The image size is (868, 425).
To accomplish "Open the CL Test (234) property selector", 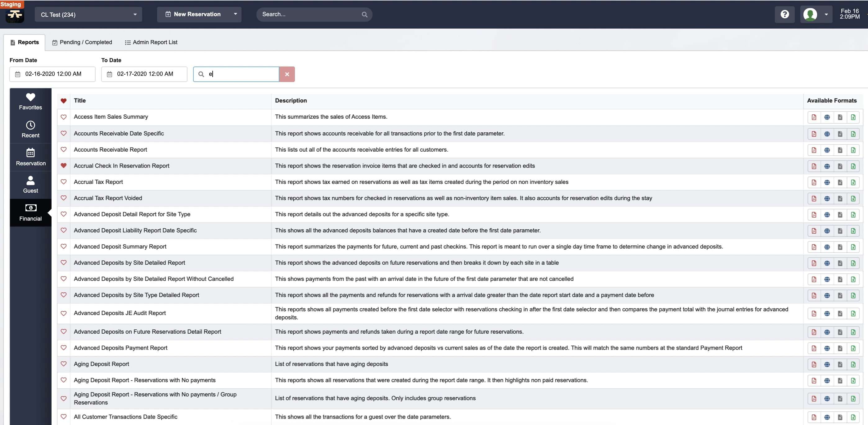I will [88, 15].
